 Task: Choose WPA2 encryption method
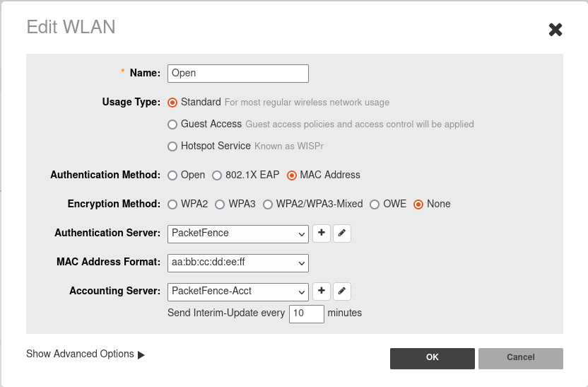coord(172,204)
